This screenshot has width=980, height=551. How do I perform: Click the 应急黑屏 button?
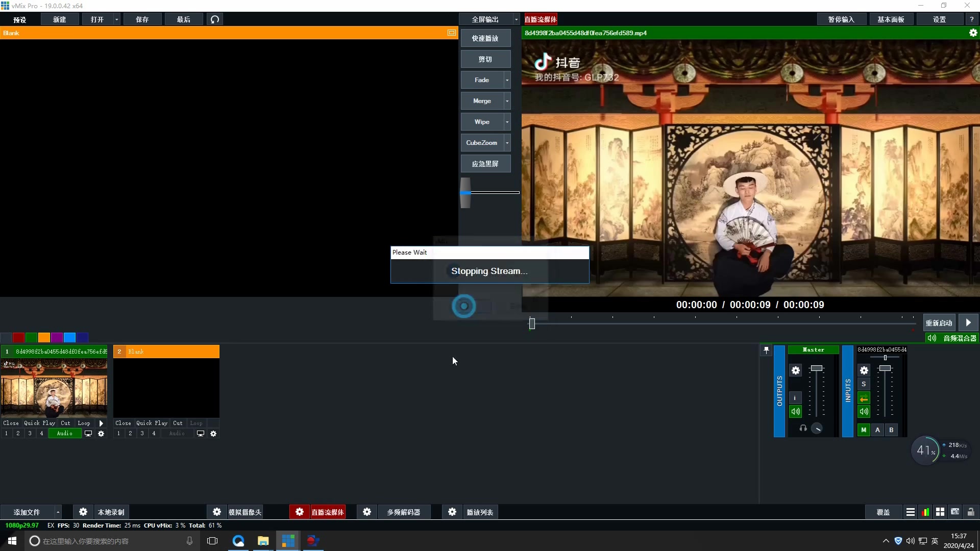(x=485, y=164)
